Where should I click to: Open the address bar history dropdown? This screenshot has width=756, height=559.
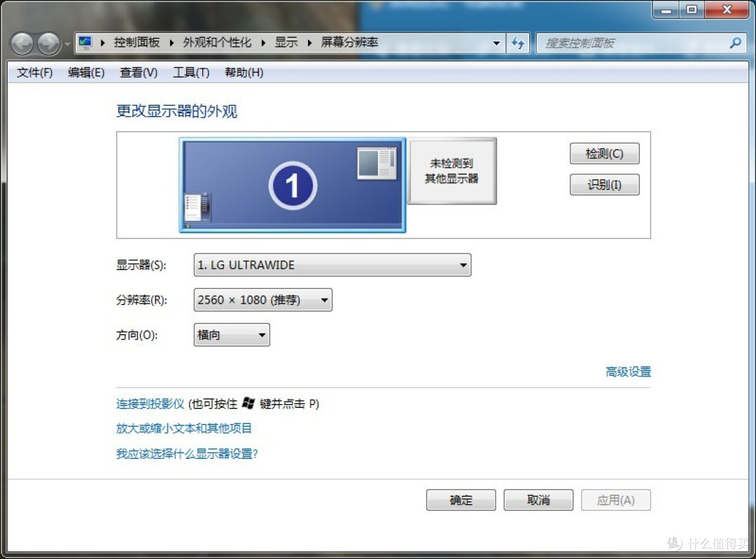[496, 43]
